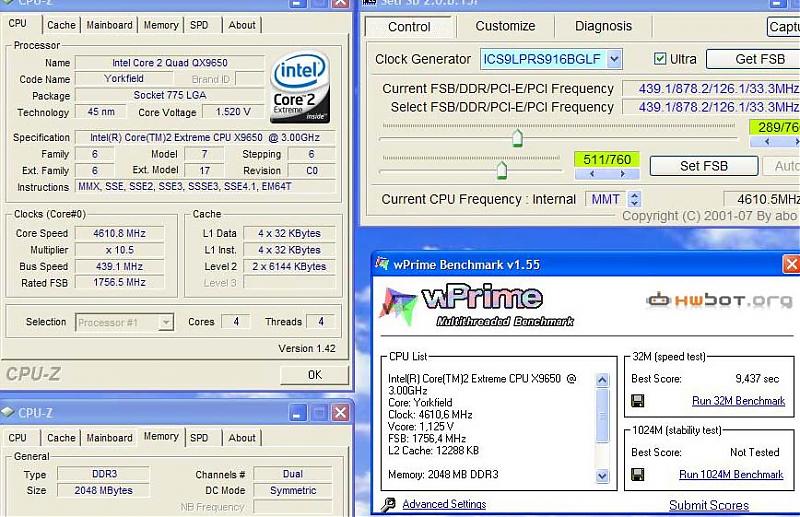Click the Capture button in SetFSB
Image resolution: width=800 pixels, height=517 pixels.
pyautogui.click(x=784, y=27)
